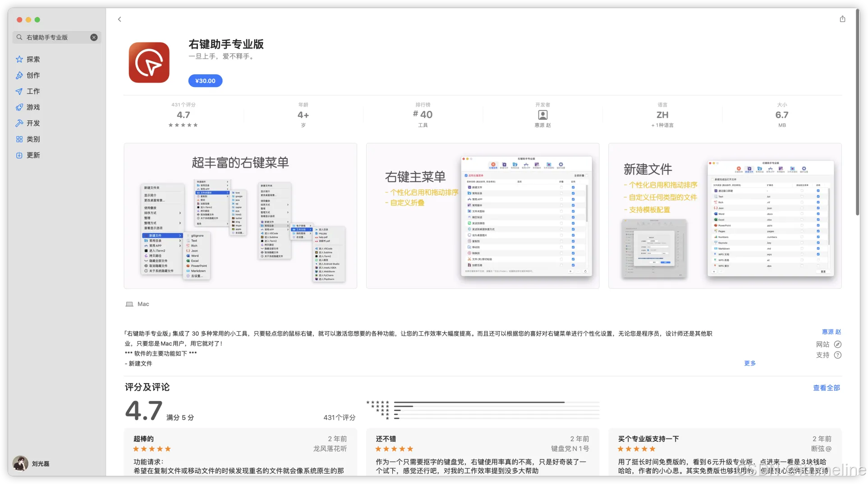Viewport: 868px width, 484px height.
Task: Click the 431个评分 4.7 rating summary
Action: tap(184, 115)
